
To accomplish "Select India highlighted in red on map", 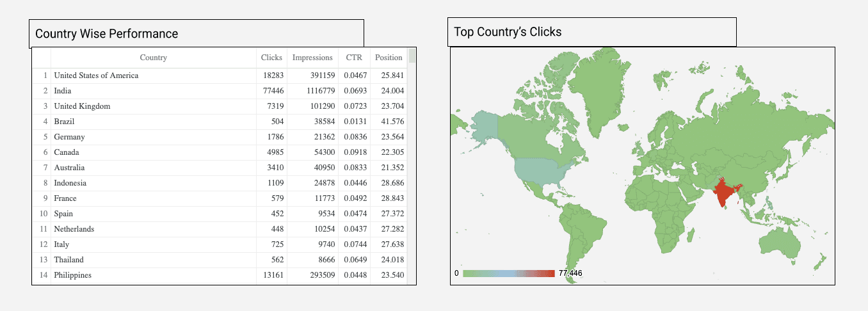I will click(723, 193).
